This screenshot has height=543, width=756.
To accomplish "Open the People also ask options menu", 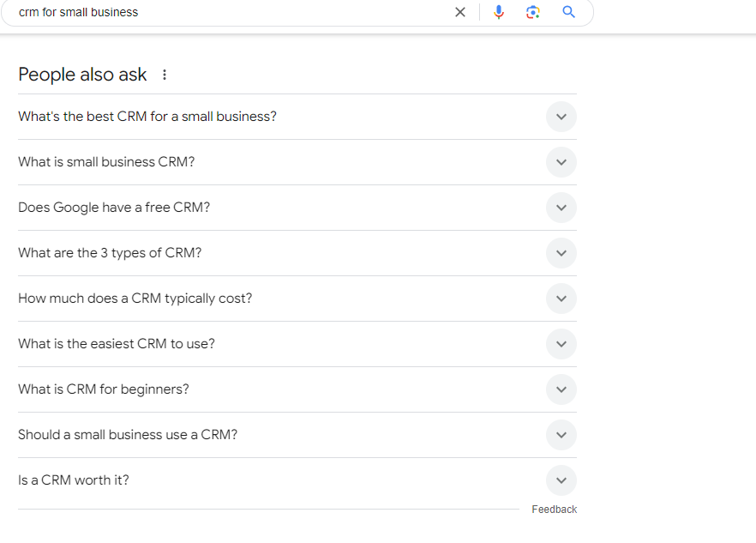I will point(165,75).
